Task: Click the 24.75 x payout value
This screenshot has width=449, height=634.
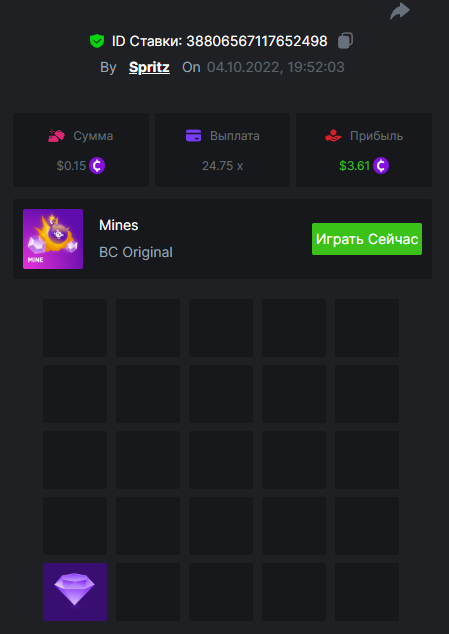Action: (x=222, y=166)
